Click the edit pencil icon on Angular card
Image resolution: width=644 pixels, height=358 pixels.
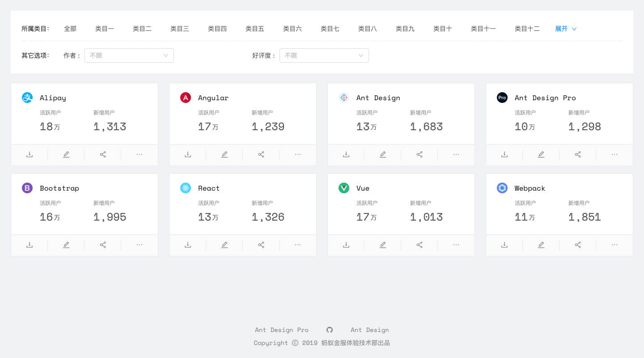click(x=225, y=154)
